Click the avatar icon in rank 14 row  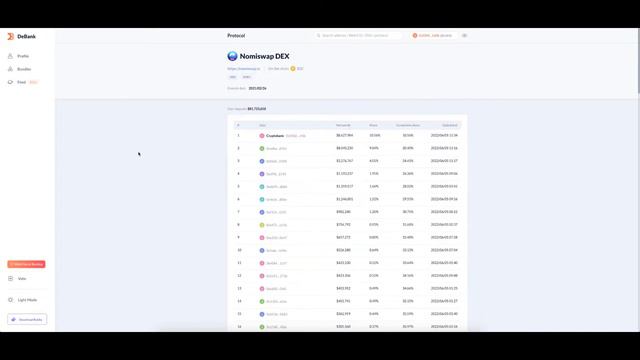tap(262, 301)
